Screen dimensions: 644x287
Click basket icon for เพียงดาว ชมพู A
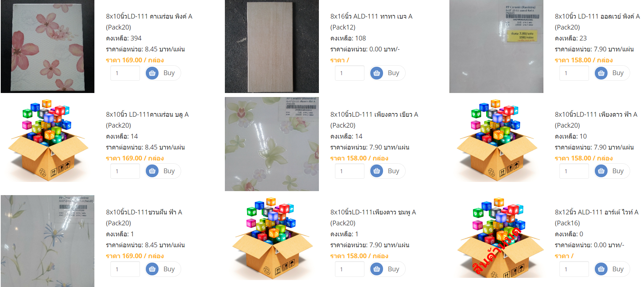(x=376, y=269)
